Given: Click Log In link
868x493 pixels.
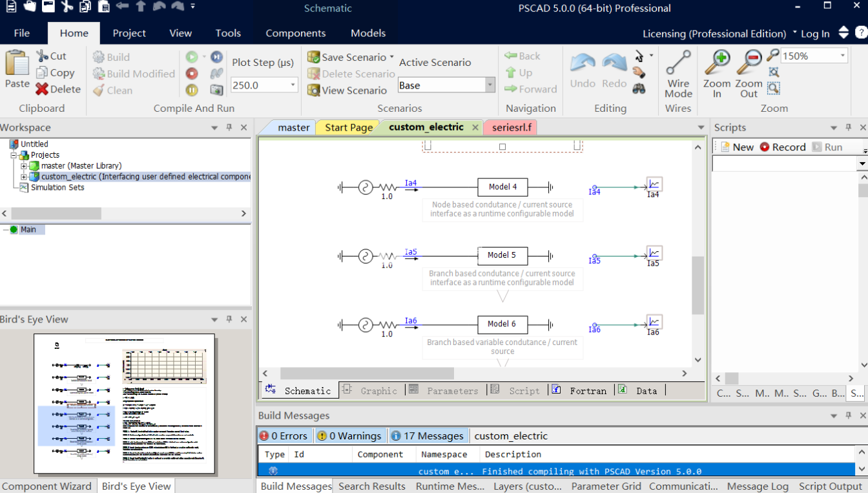Looking at the screenshot, I should 815,34.
